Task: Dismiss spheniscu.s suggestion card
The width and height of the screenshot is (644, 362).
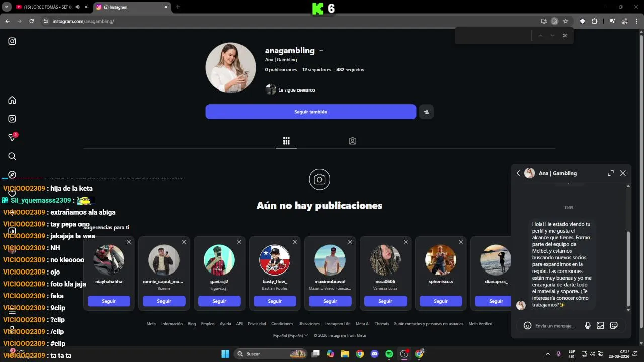Action: coord(461,242)
